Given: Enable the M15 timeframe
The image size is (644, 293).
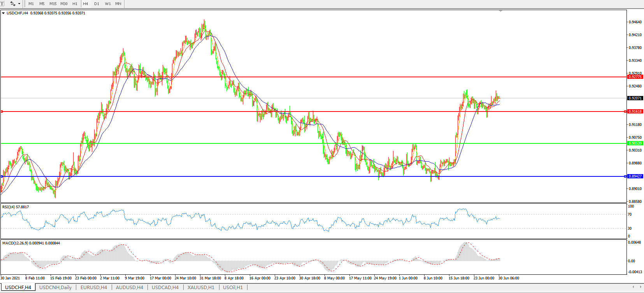Looking at the screenshot, I should 53,3.
